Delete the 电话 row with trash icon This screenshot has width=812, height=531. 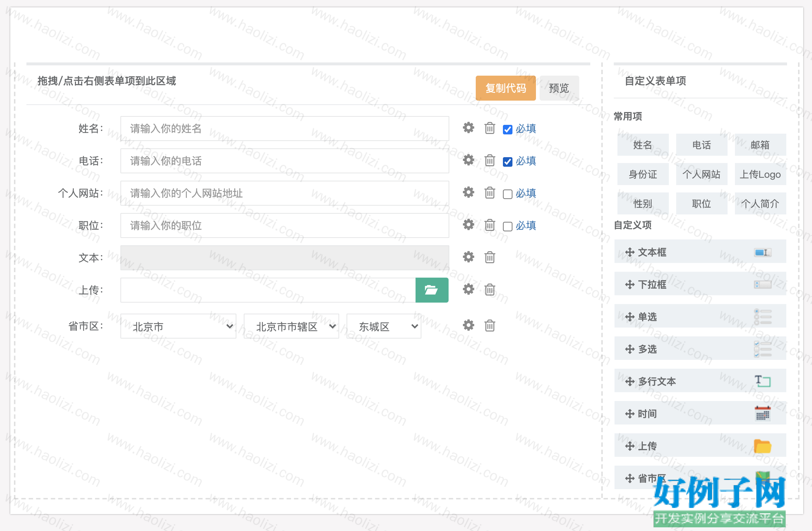coord(490,160)
